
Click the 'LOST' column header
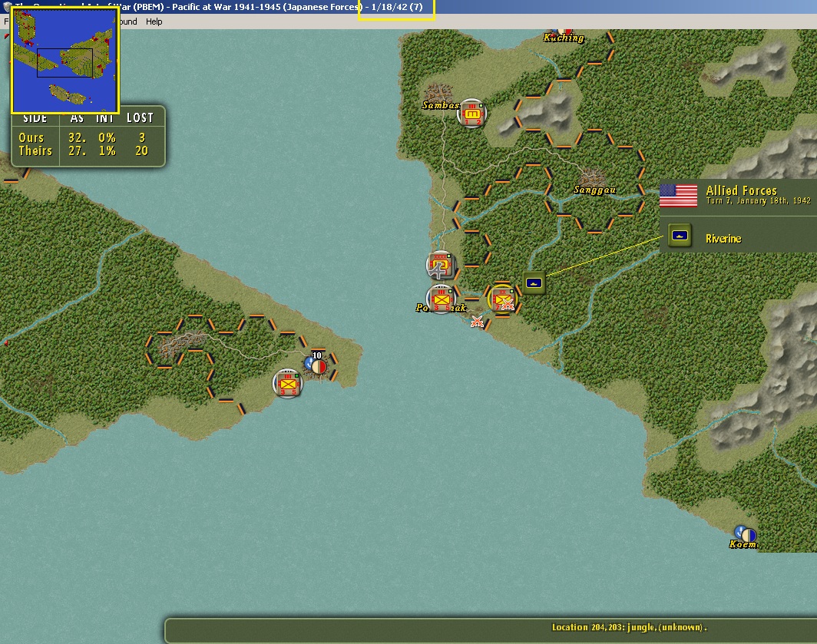pos(141,117)
